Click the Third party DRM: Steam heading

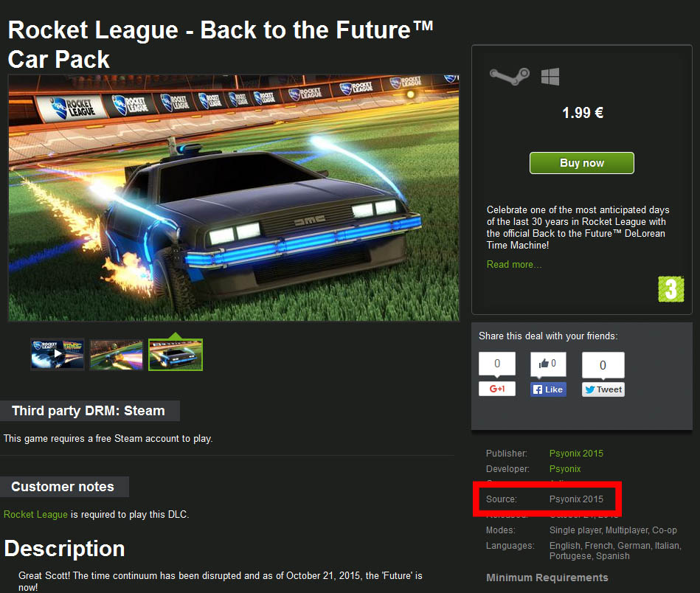coord(89,411)
